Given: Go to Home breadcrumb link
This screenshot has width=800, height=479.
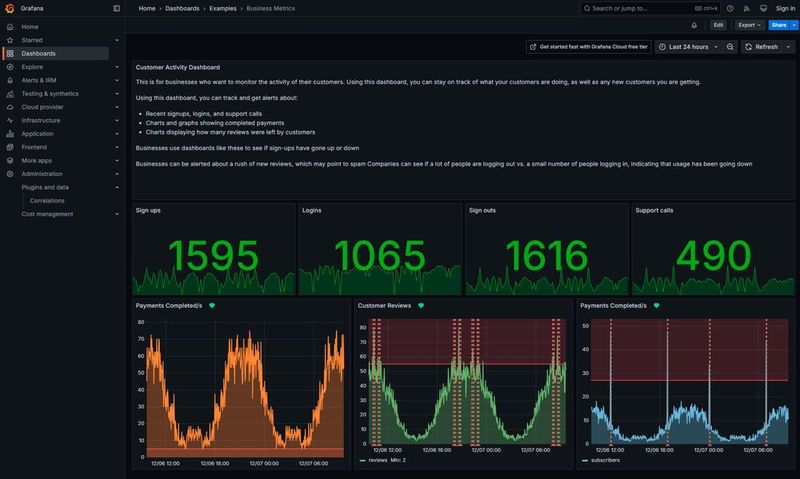Looking at the screenshot, I should coord(147,8).
